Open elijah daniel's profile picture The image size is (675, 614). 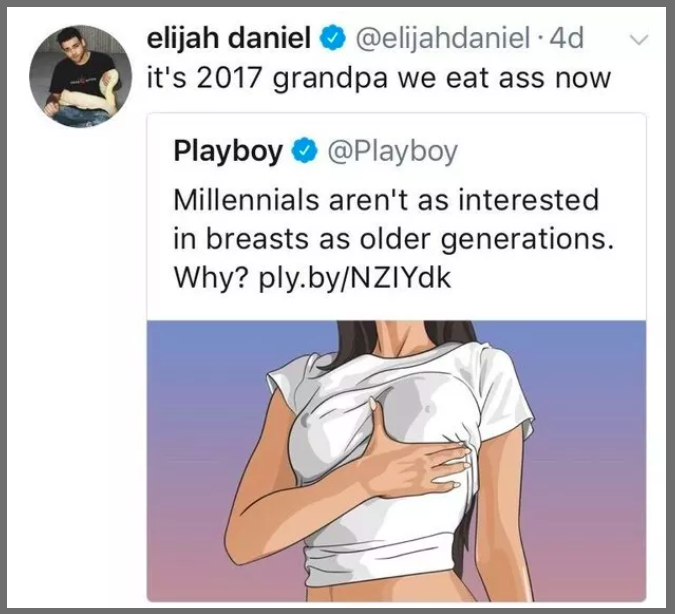tap(81, 76)
